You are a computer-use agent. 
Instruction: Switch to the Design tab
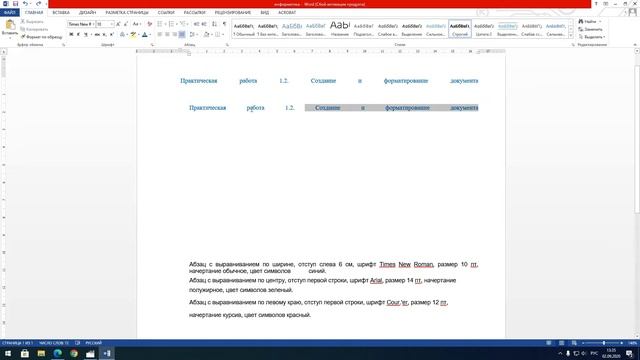[87, 13]
